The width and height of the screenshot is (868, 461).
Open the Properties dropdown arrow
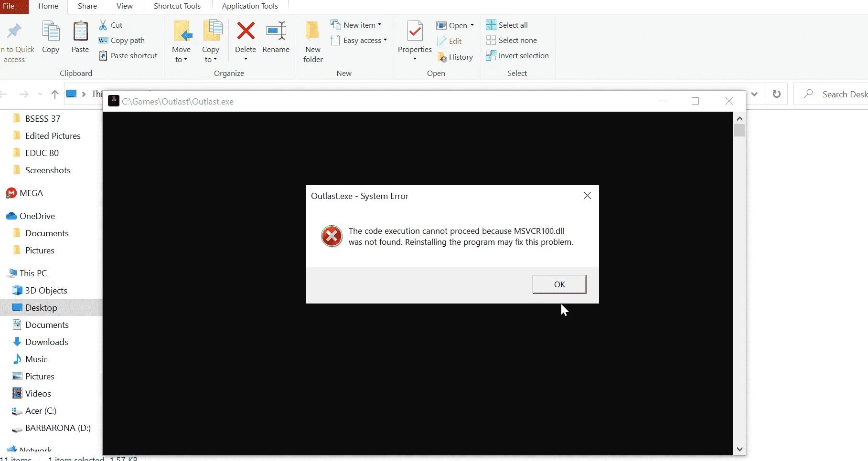[x=415, y=59]
